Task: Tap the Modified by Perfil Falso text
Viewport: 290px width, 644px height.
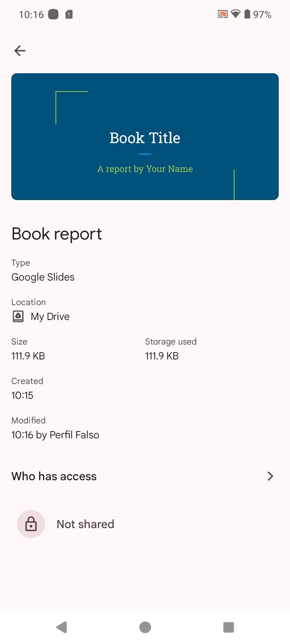Action: (55, 435)
